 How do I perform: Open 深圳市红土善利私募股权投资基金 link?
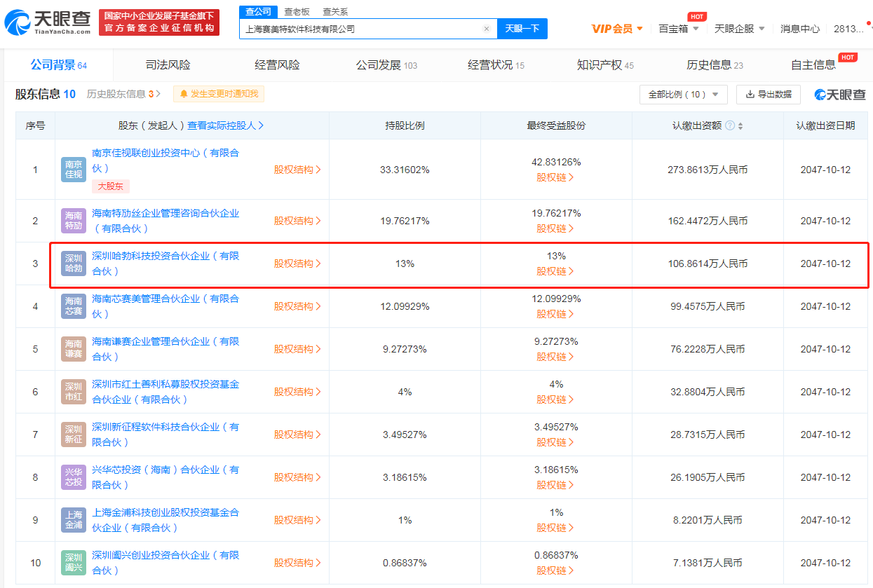click(165, 392)
